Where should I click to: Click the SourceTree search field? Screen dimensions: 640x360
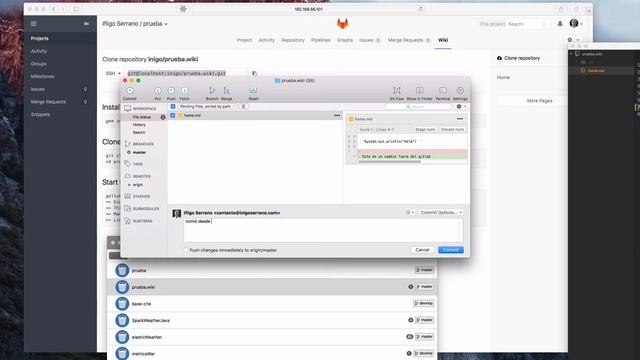click(x=419, y=107)
